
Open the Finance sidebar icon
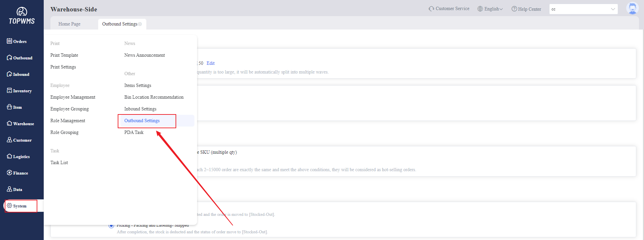(9, 173)
